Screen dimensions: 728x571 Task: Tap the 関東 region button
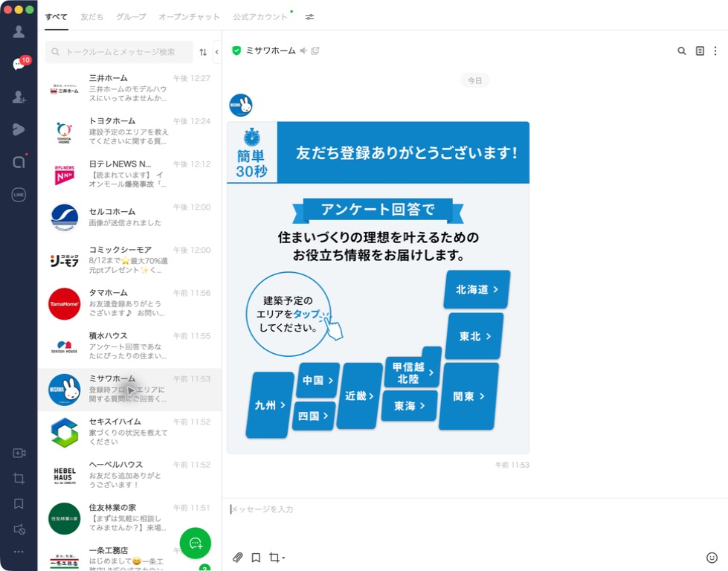(468, 396)
